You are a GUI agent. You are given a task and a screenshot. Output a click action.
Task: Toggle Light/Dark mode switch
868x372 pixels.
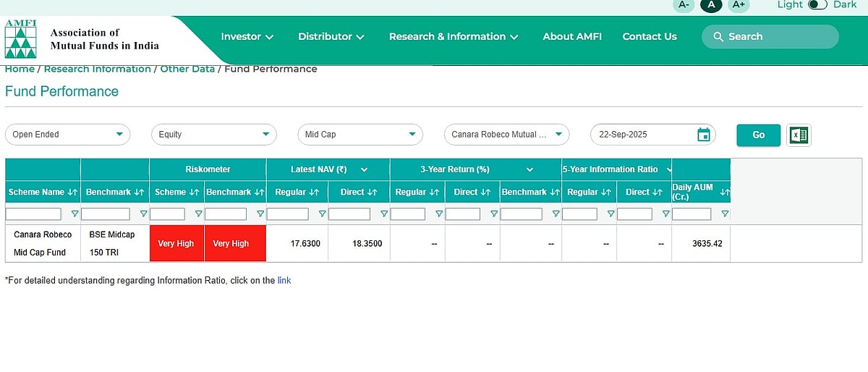pos(817,5)
